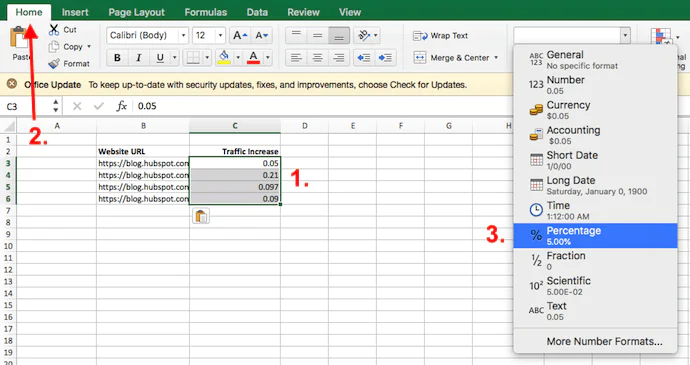Screen dimensions: 690x365
Task: Switch to Home tab
Action: (29, 12)
